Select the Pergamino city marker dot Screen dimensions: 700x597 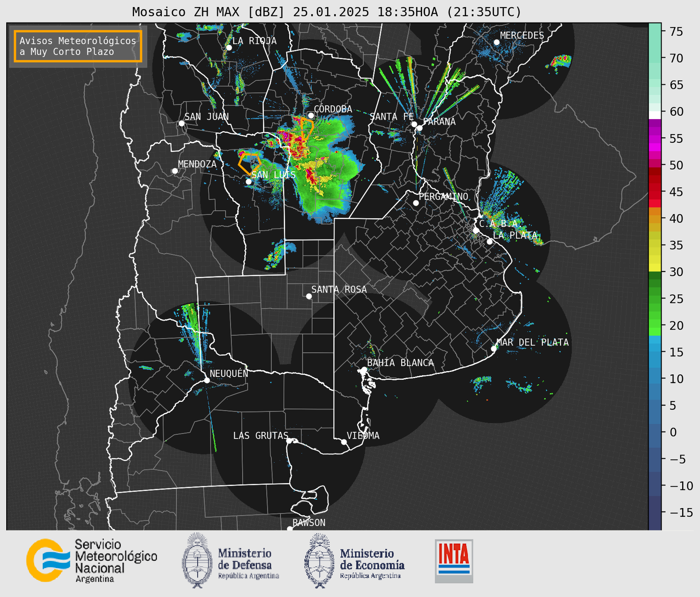(416, 203)
